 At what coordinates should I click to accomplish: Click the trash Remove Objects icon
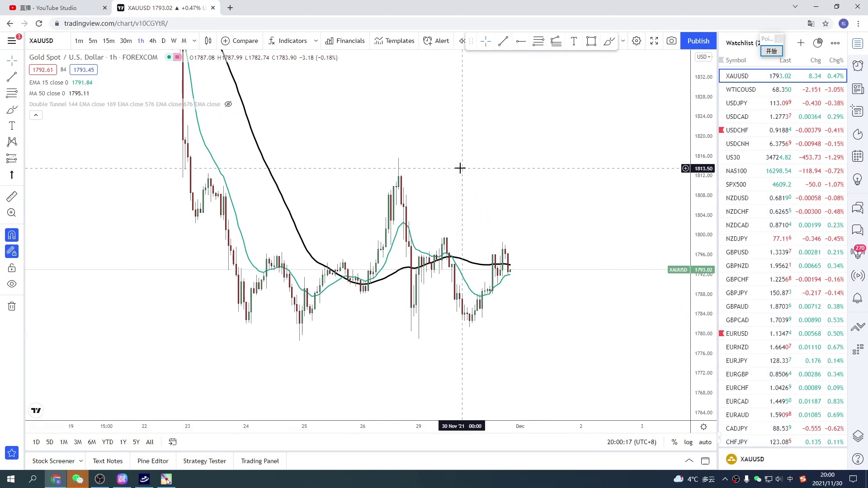[x=12, y=306]
